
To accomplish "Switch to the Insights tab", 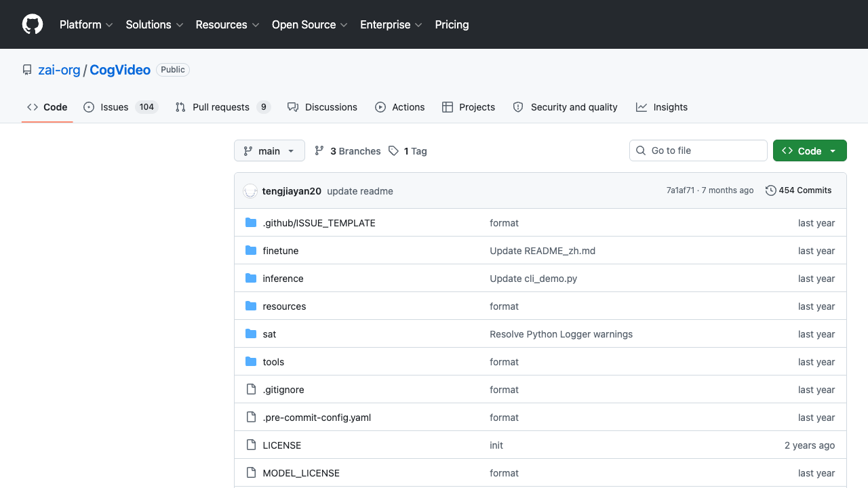I will click(662, 107).
